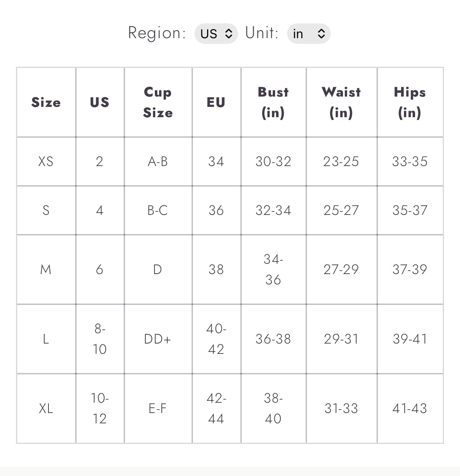
Task: Select the XS size cell
Action: [x=46, y=161]
